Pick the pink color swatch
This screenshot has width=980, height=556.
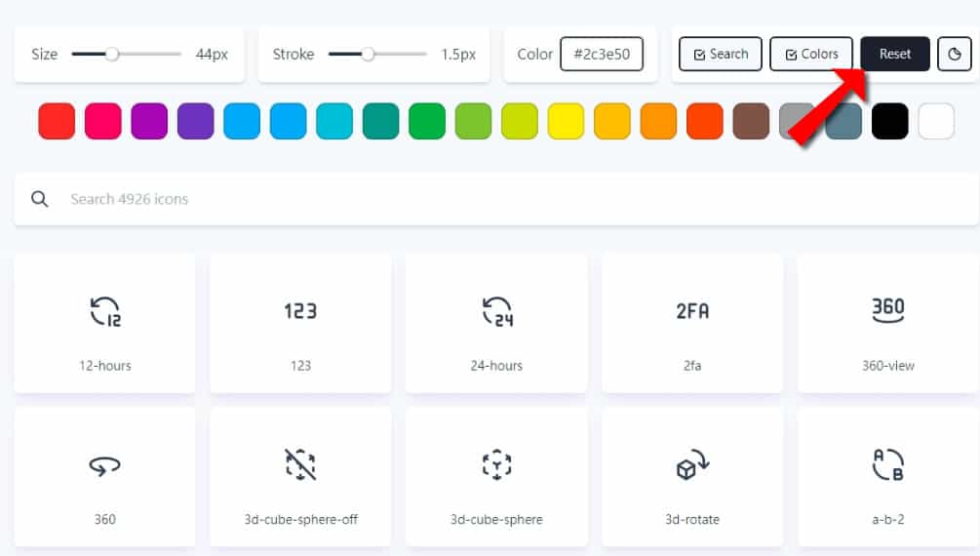point(103,121)
